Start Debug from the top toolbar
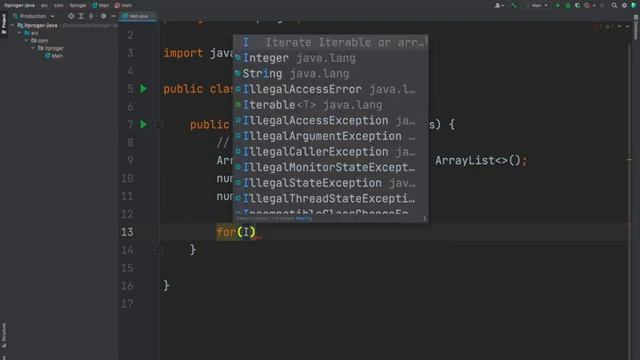The height and width of the screenshot is (360, 640). point(568,5)
